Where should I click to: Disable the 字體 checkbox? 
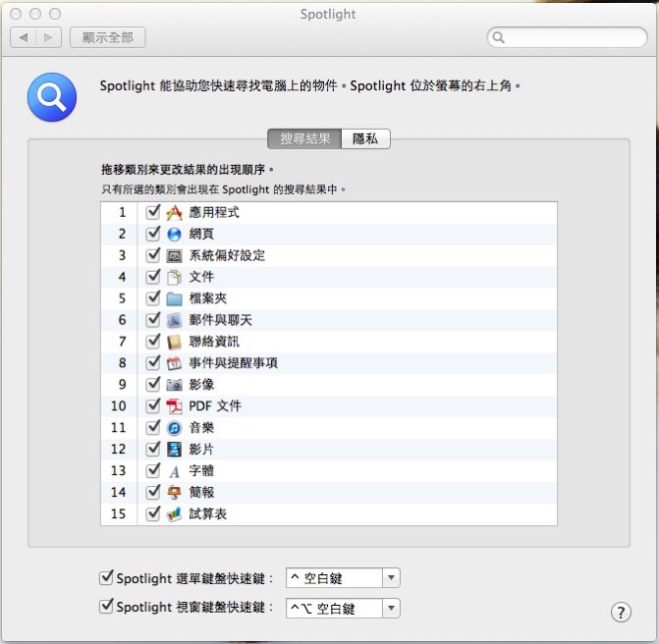click(x=153, y=470)
